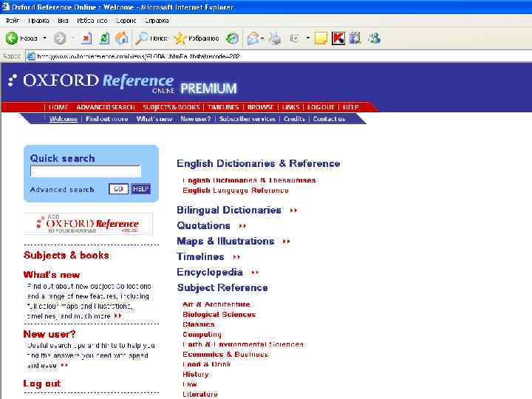Click the Home house icon
The height and width of the screenshot is (399, 532).
click(x=122, y=38)
